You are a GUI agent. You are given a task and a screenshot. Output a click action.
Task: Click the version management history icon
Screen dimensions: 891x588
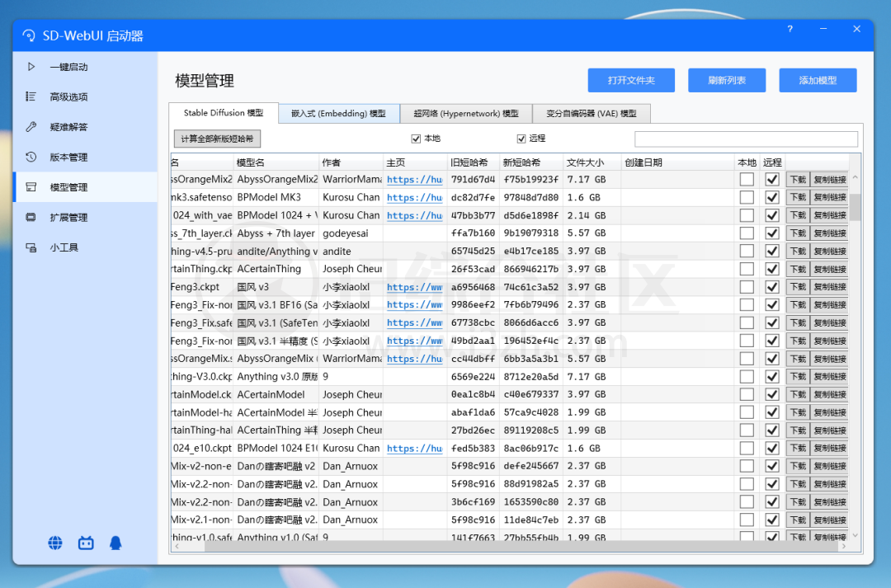tap(31, 157)
